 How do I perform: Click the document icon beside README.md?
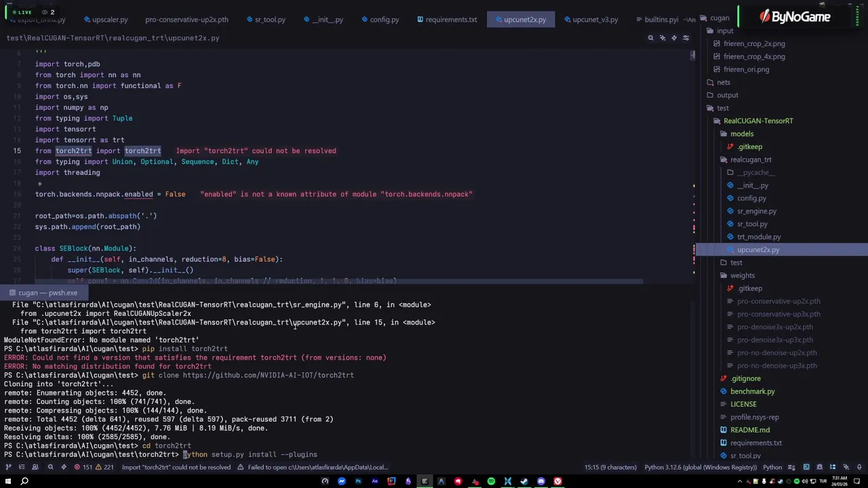pos(723,430)
